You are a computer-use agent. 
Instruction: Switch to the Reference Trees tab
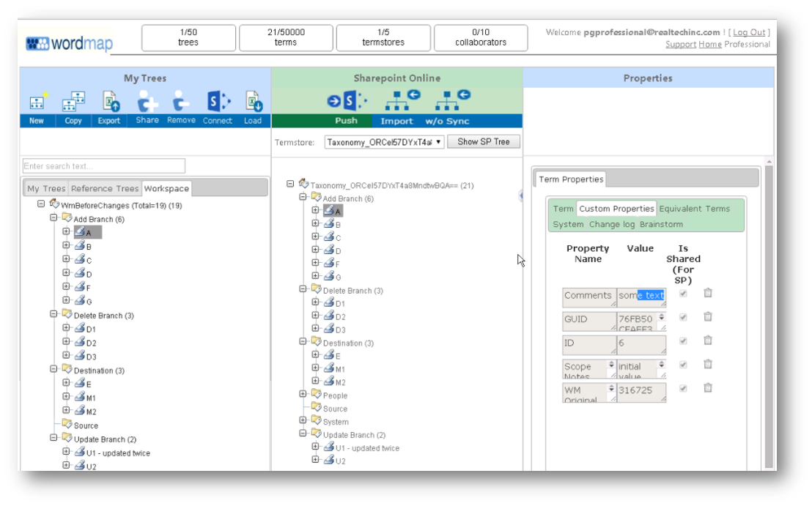[x=105, y=189]
